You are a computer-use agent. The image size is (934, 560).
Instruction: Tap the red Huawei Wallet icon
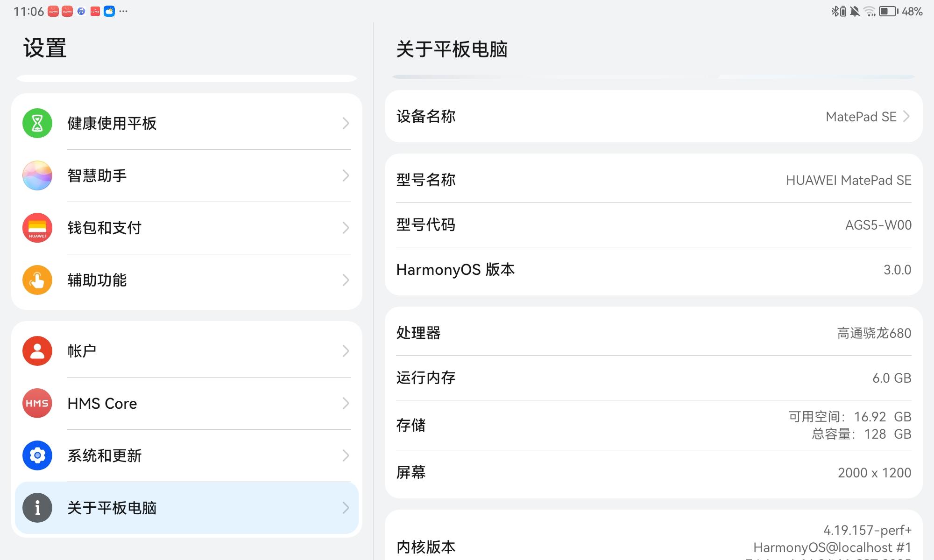(x=37, y=228)
